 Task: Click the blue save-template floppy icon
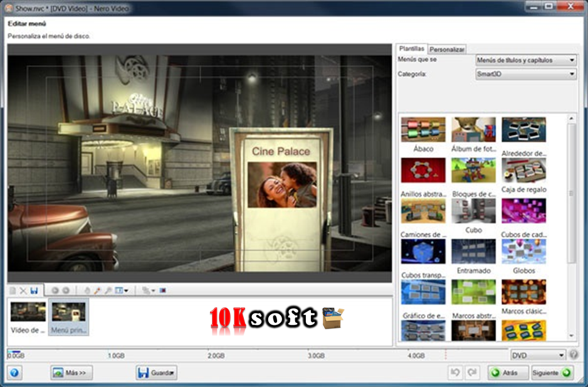(x=34, y=290)
